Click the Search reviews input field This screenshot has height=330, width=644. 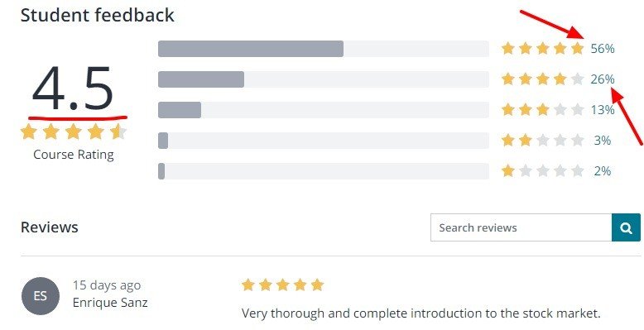(521, 227)
